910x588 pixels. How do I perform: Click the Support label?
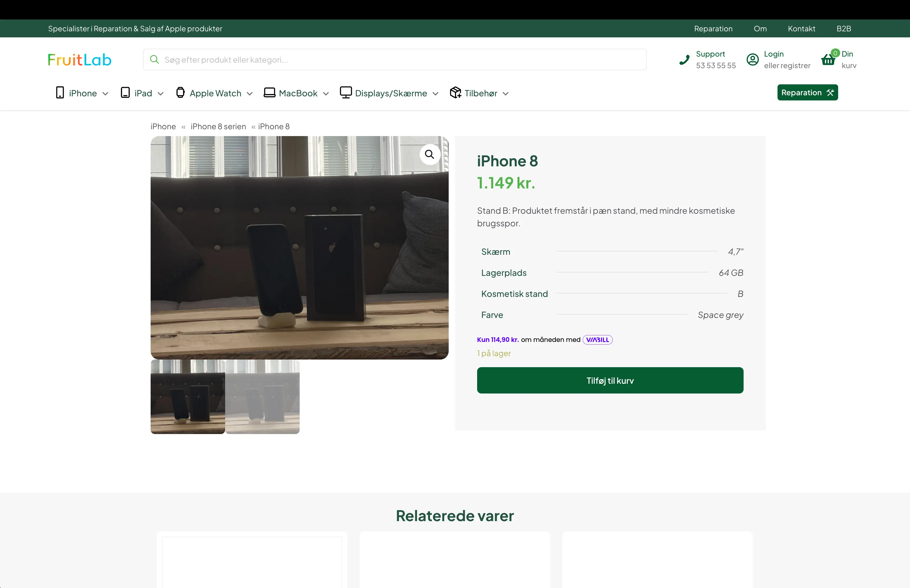pos(710,54)
